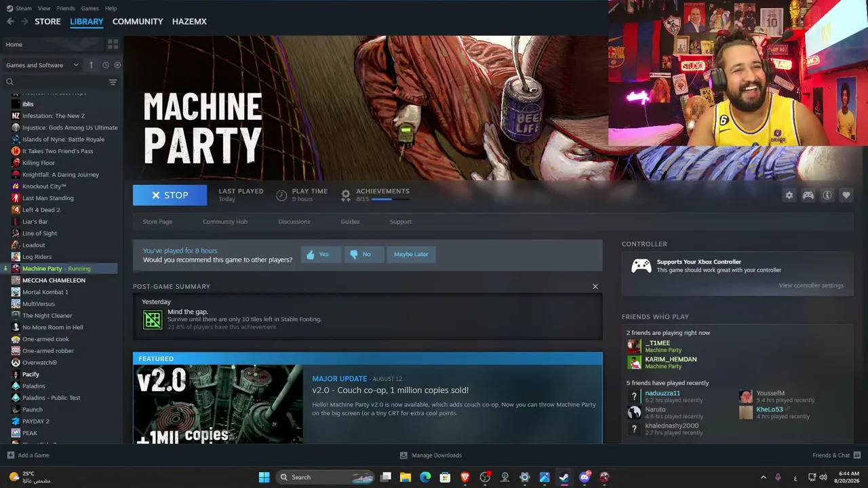
Task: Open the Friends & Chat icon
Action: click(857, 455)
